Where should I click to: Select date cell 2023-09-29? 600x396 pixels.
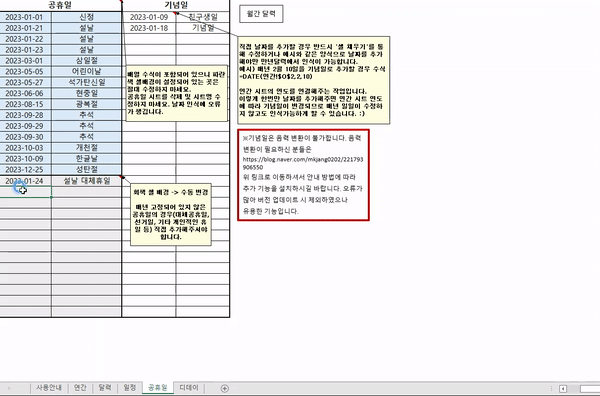pyautogui.click(x=25, y=126)
